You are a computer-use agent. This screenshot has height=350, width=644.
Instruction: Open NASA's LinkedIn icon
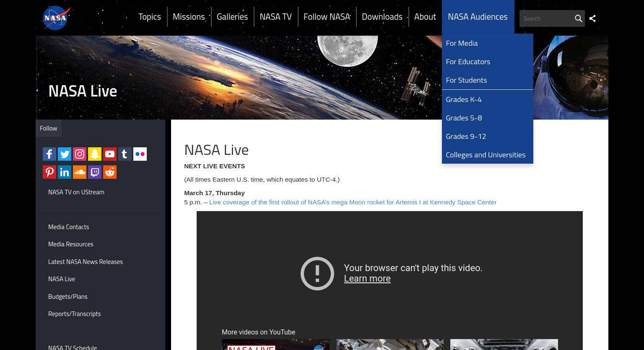pyautogui.click(x=65, y=172)
